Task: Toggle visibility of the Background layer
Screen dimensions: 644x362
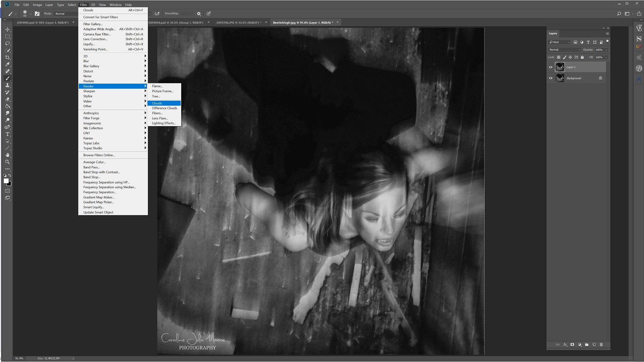Action: pos(551,78)
